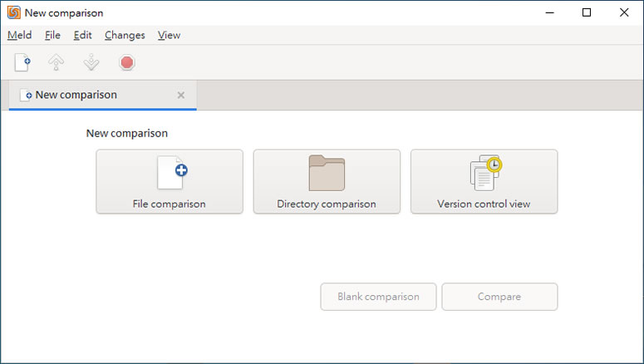
Task: Maximize the Meld window
Action: coord(587,12)
